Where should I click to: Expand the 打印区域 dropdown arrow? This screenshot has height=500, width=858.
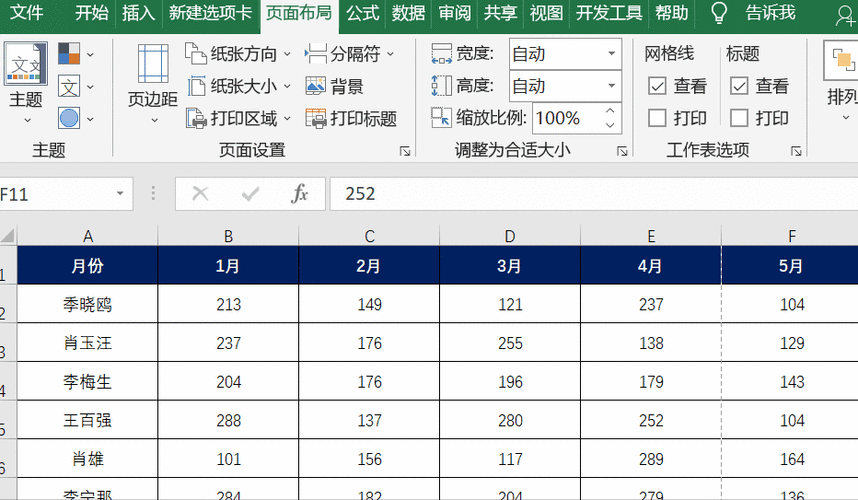[x=287, y=119]
